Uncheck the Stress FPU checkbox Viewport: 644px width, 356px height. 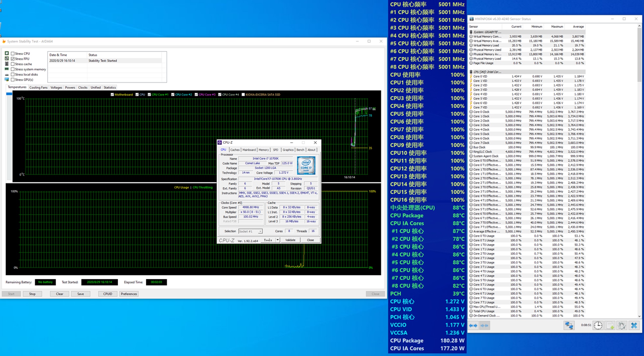click(13, 59)
